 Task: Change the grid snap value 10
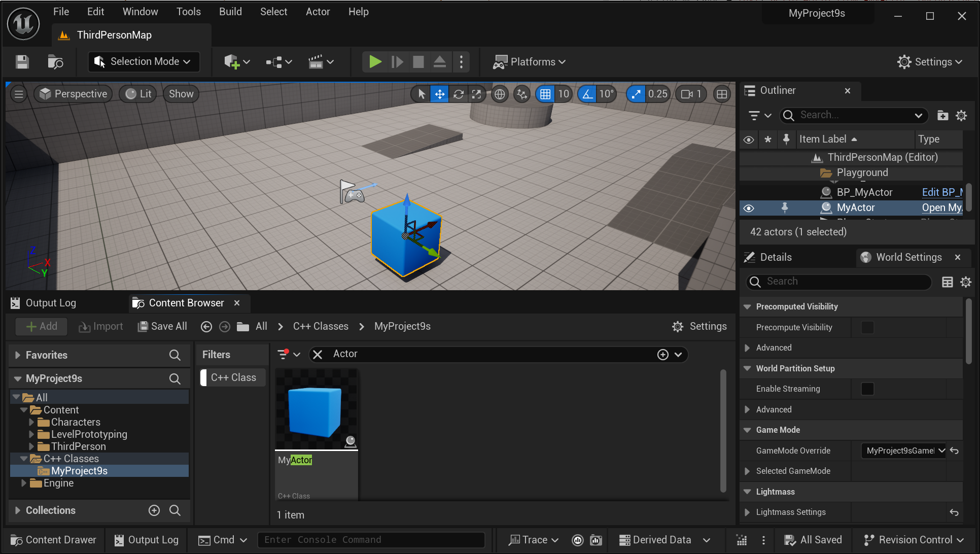point(564,94)
